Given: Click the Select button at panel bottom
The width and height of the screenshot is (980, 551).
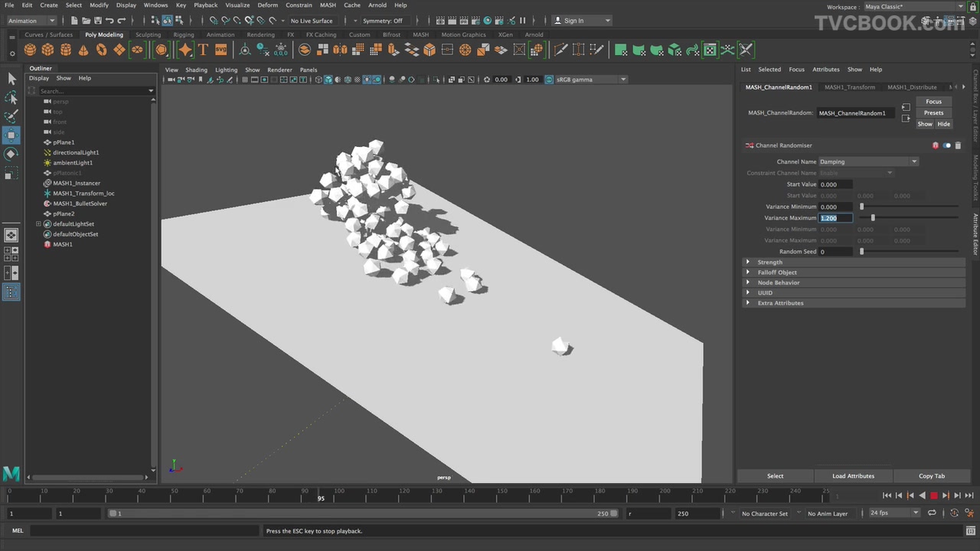Looking at the screenshot, I should pyautogui.click(x=775, y=476).
